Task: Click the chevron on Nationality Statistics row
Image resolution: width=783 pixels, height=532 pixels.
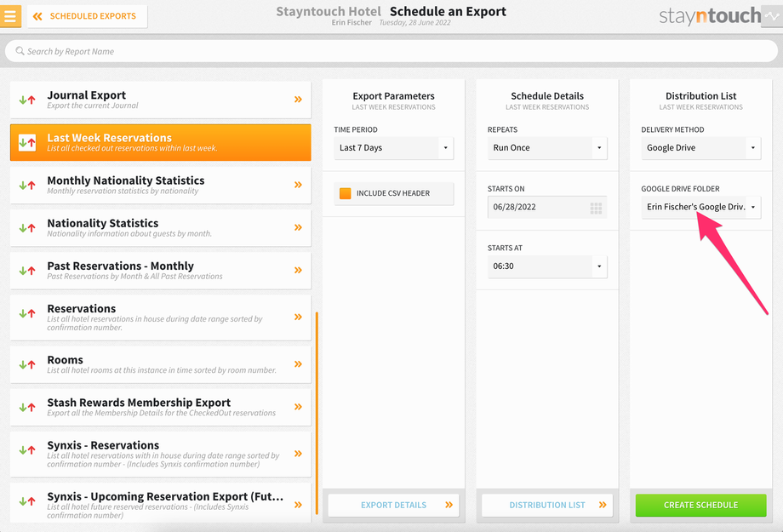Action: (298, 227)
